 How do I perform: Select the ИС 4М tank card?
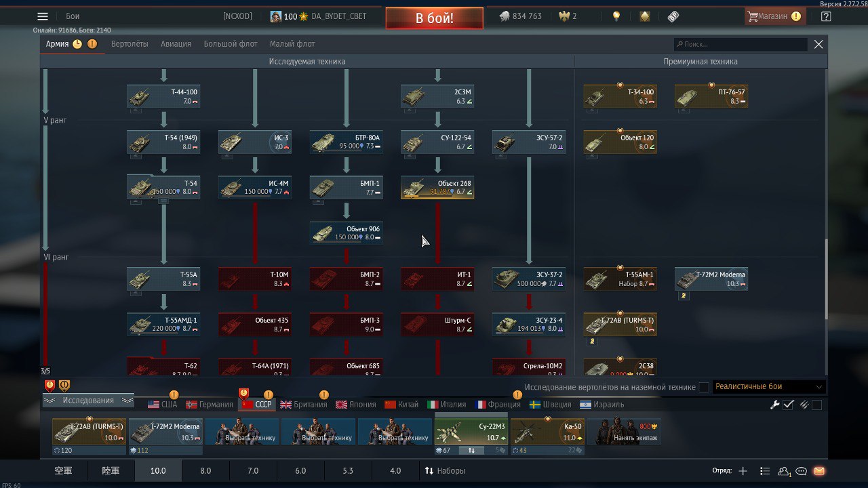(255, 188)
